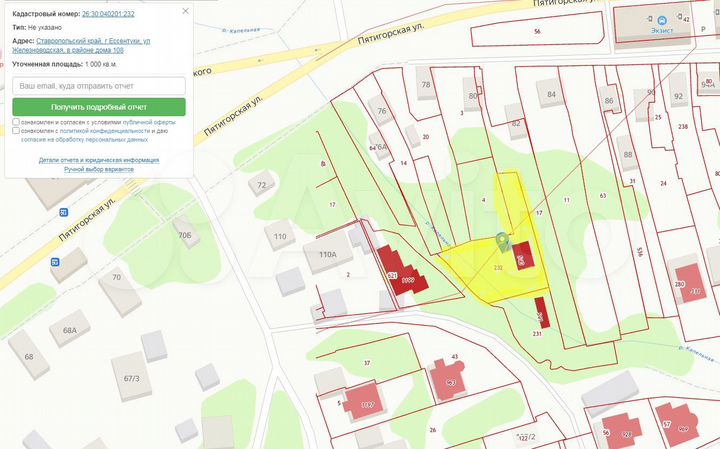Click the bus stop icon near Пятигорская ул.
This screenshot has width=720, height=449.
pyautogui.click(x=62, y=212)
